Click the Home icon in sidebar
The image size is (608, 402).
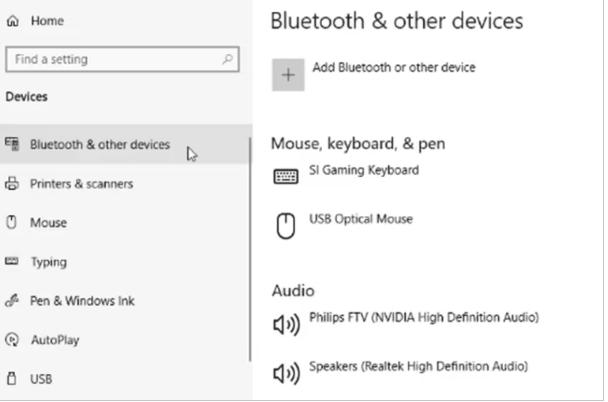tap(12, 21)
